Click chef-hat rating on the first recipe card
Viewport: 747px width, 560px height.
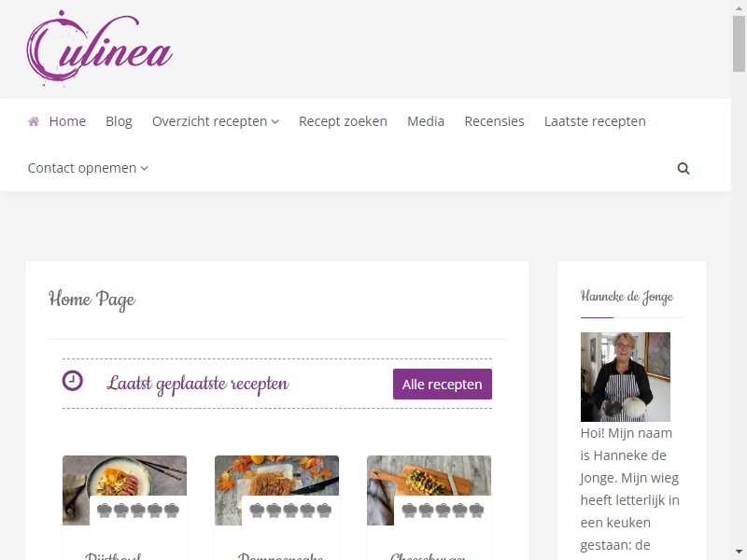click(137, 511)
